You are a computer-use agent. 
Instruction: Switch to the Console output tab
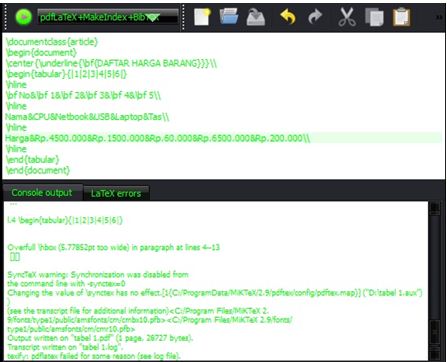click(x=42, y=193)
